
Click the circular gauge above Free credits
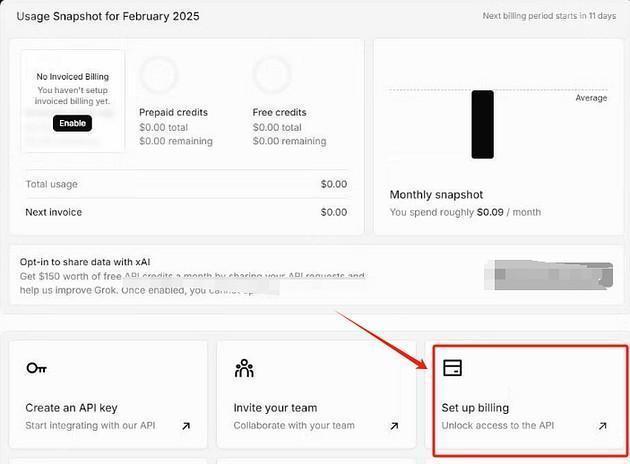coord(272,75)
